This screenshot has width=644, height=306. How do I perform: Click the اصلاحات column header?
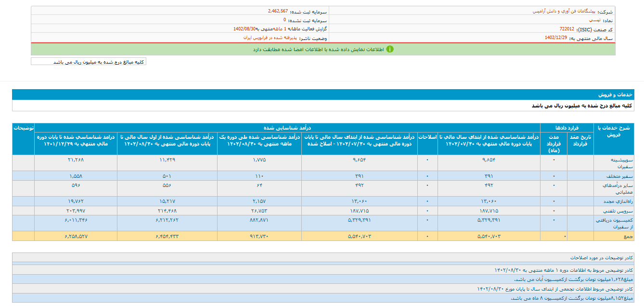coord(427,137)
